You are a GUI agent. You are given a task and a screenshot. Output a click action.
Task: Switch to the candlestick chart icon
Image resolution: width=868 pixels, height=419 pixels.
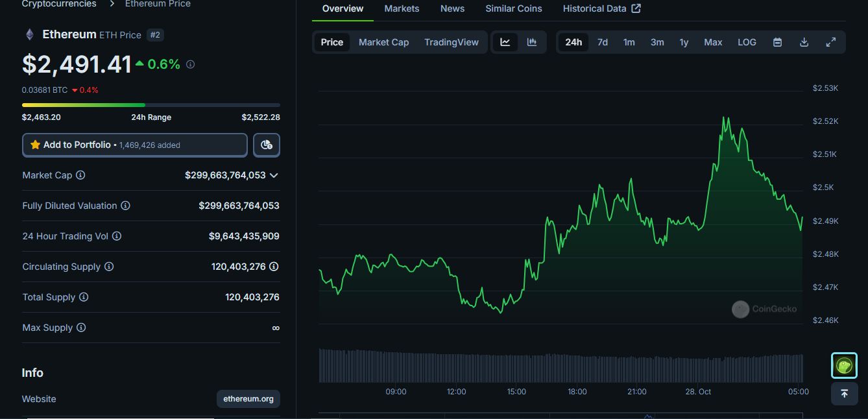click(x=532, y=42)
